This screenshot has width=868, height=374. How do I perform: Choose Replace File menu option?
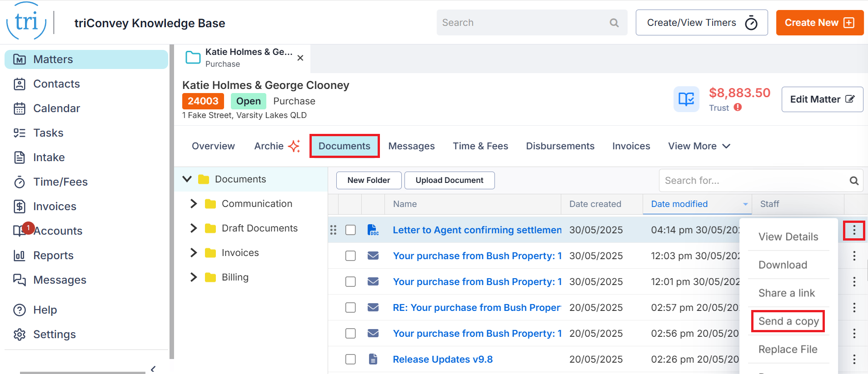pos(788,349)
